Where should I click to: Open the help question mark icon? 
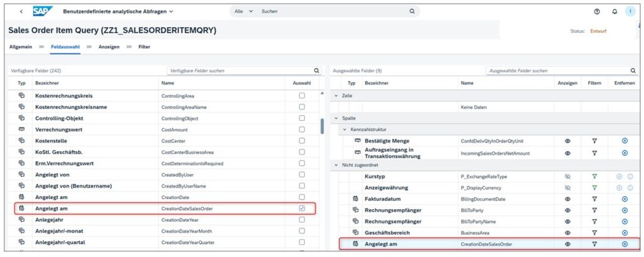597,12
